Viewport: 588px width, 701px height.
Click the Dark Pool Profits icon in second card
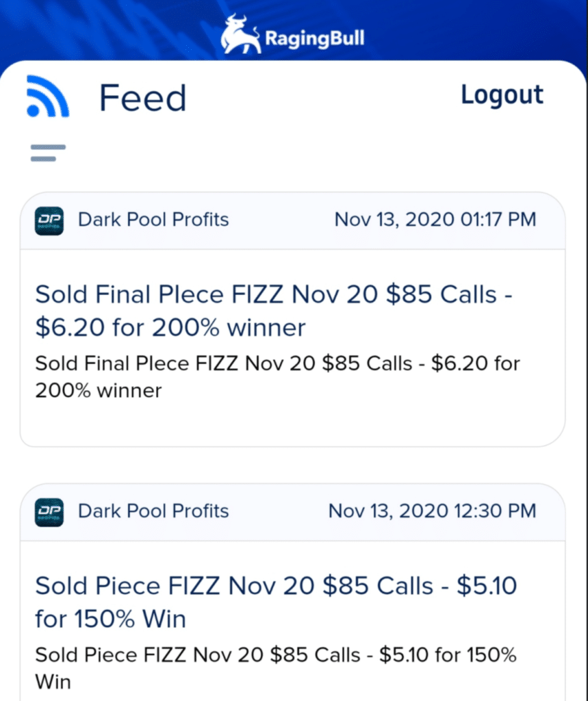[x=49, y=512]
